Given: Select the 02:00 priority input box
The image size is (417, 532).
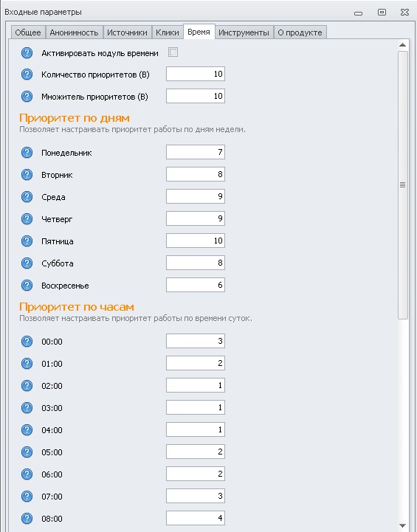Looking at the screenshot, I should click(196, 385).
